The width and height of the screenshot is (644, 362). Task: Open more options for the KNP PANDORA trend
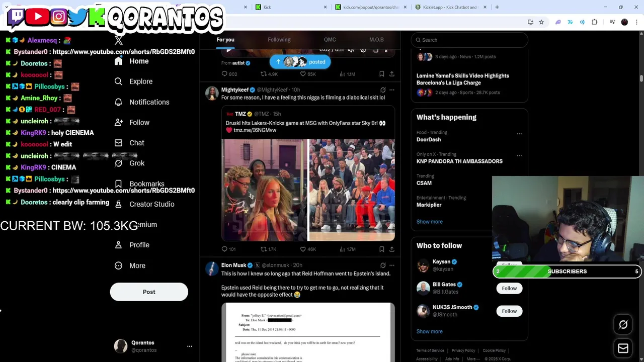click(x=519, y=155)
